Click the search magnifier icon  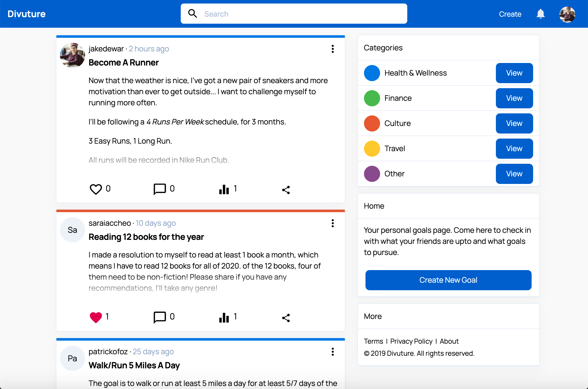193,14
